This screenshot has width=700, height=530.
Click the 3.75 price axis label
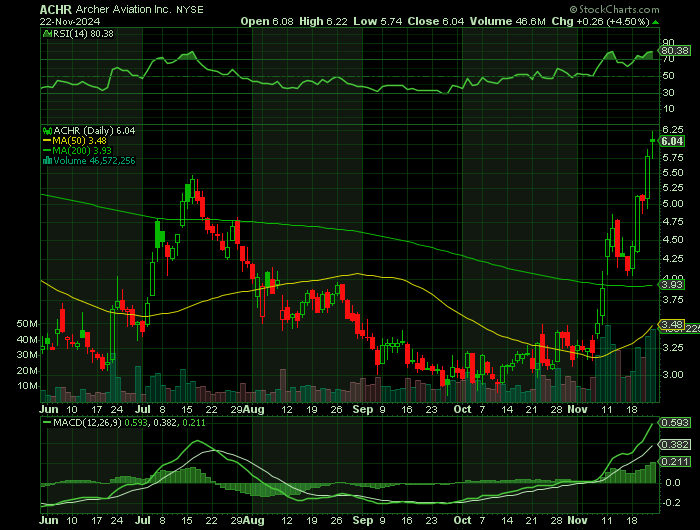673,300
